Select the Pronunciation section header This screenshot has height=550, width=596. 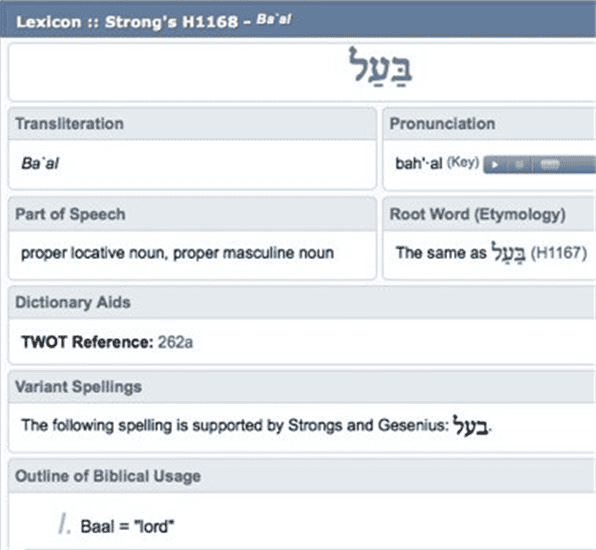click(489, 124)
